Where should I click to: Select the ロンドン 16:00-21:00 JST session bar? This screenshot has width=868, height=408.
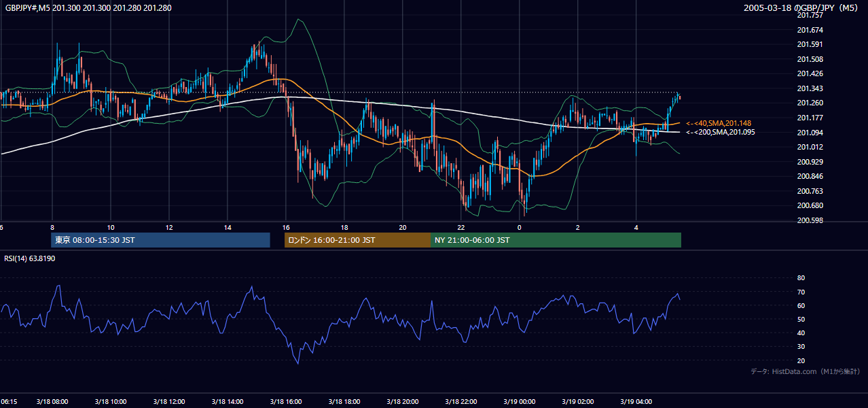357,240
